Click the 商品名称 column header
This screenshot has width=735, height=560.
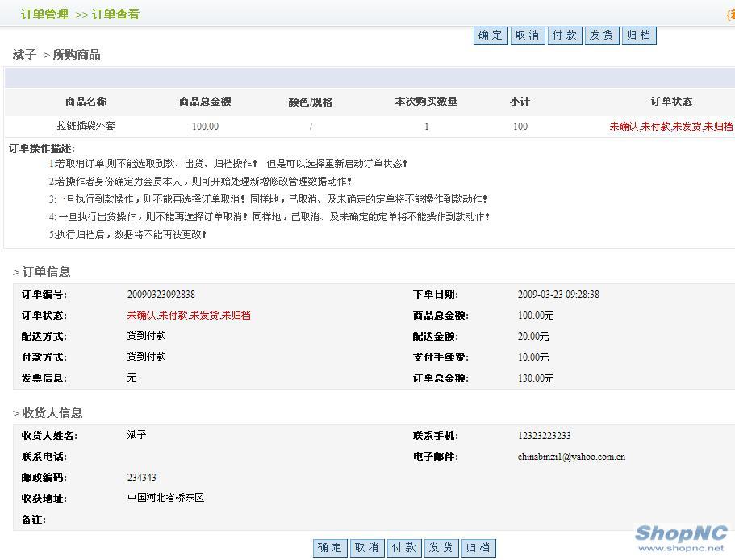point(86,102)
